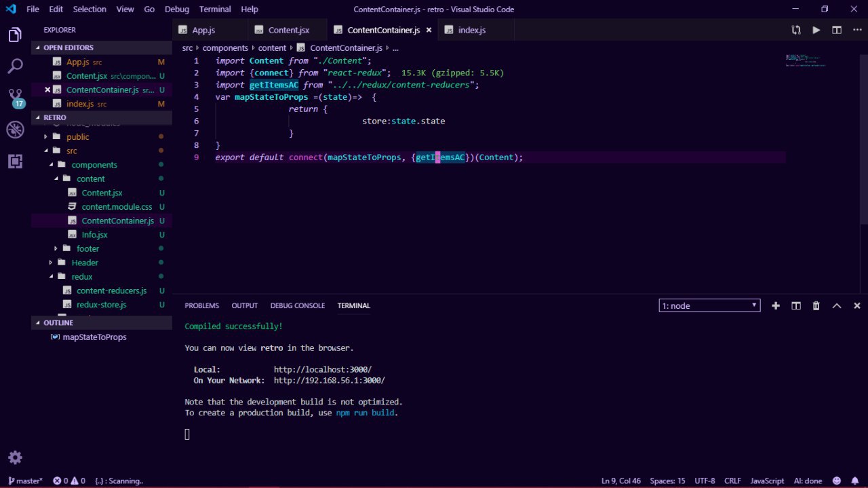Image resolution: width=868 pixels, height=488 pixels.
Task: Open the terminal selector '1: node' dropdown
Action: pos(709,306)
